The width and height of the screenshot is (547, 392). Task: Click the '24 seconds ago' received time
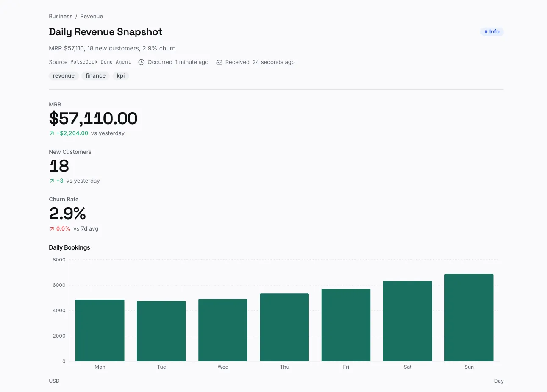(274, 62)
